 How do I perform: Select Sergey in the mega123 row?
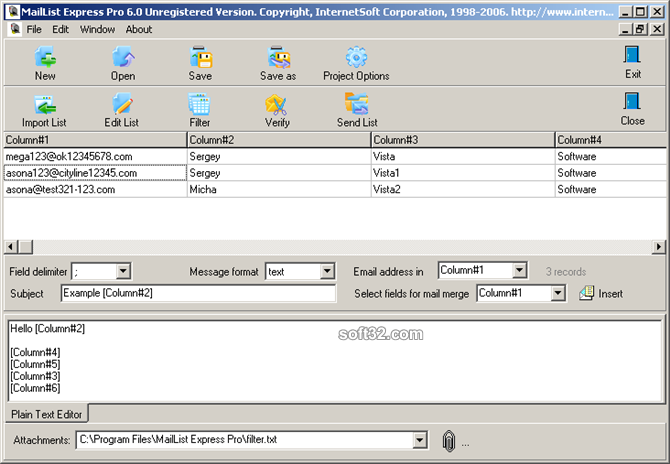279,156
